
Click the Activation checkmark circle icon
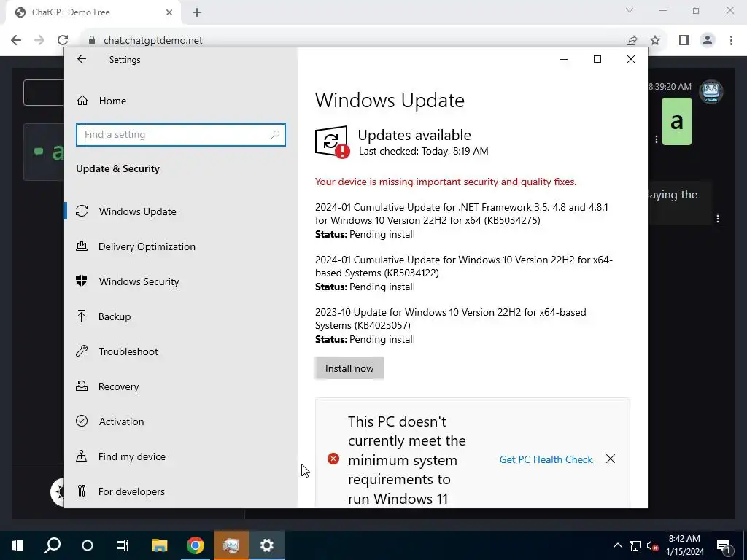82,421
